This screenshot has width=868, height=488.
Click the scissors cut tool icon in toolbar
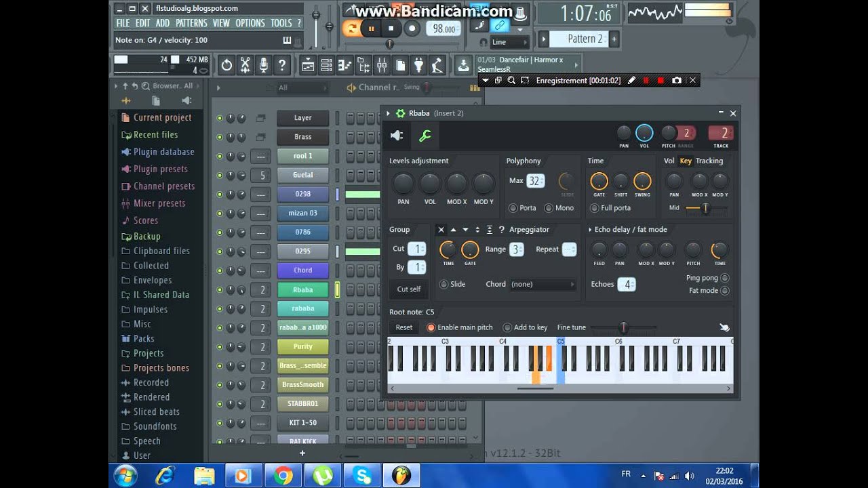click(245, 65)
